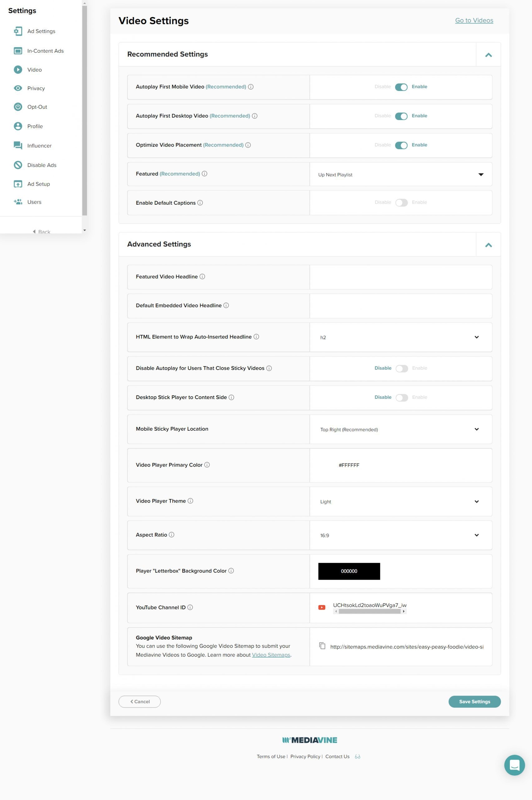Click the Opt-Out power icon

18,107
